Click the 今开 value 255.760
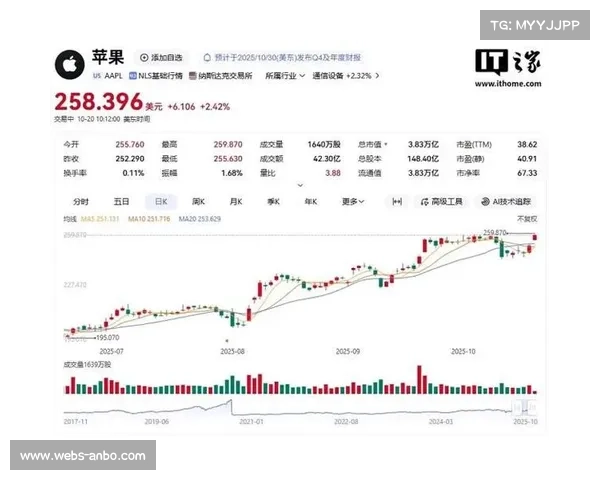The height and width of the screenshot is (480, 600). click(x=130, y=144)
